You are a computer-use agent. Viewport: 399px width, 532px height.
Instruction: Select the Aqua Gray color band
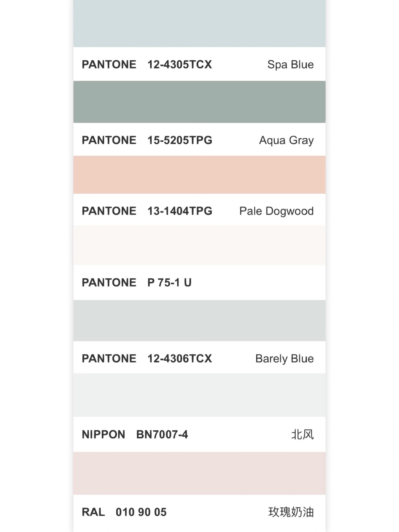click(x=199, y=102)
